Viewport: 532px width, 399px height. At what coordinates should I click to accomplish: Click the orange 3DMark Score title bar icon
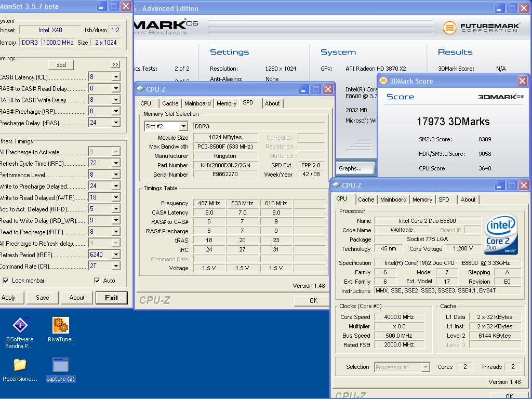tap(383, 81)
